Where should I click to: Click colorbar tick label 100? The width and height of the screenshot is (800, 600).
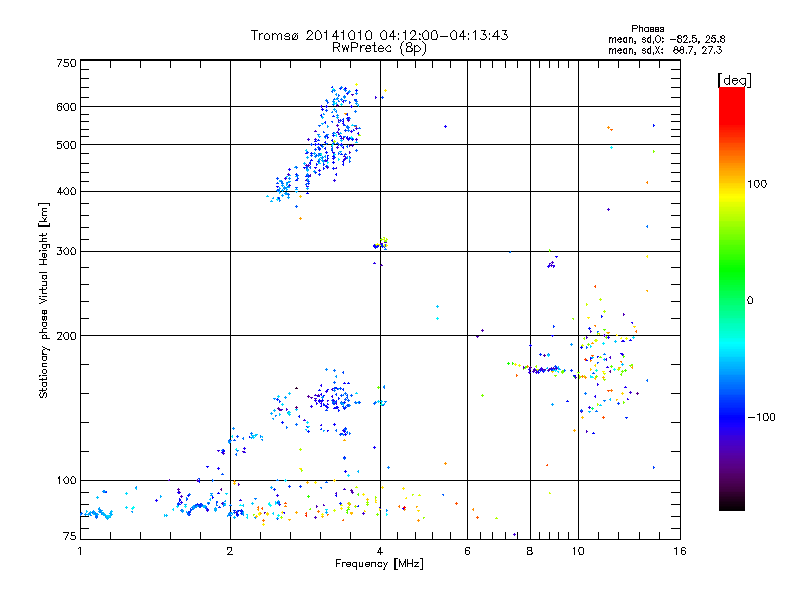coord(757,184)
